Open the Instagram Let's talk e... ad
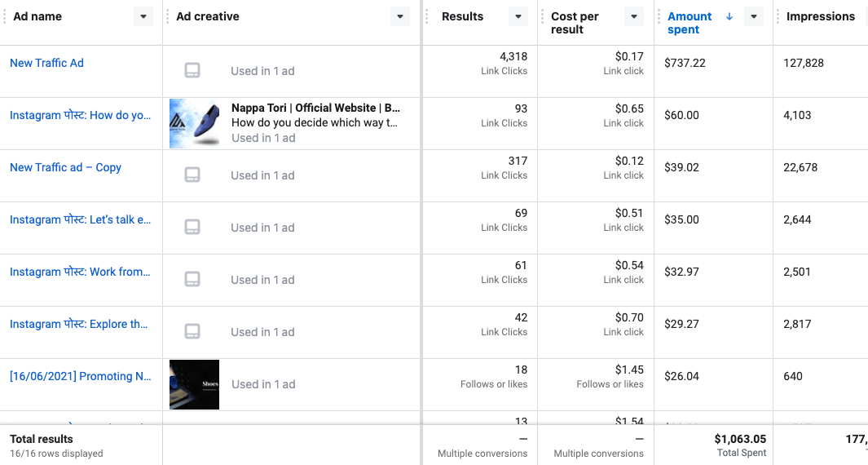The image size is (868, 465). (x=80, y=219)
